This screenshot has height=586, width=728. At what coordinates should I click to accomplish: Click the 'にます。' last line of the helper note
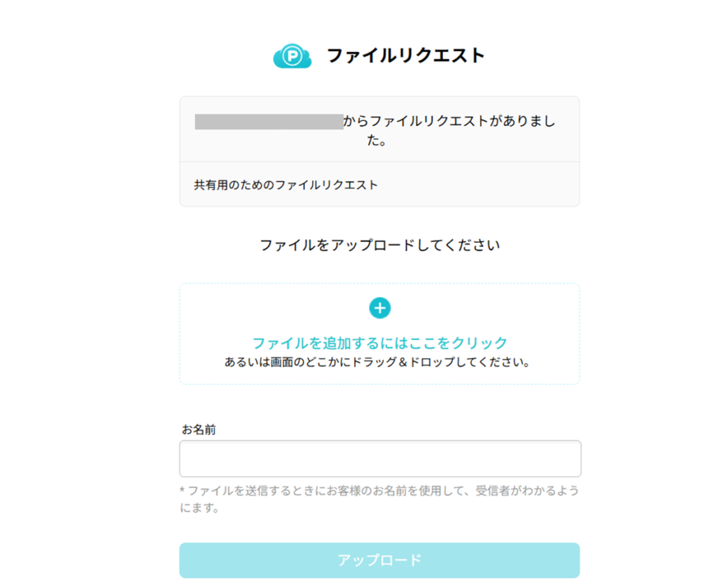[x=200, y=508]
